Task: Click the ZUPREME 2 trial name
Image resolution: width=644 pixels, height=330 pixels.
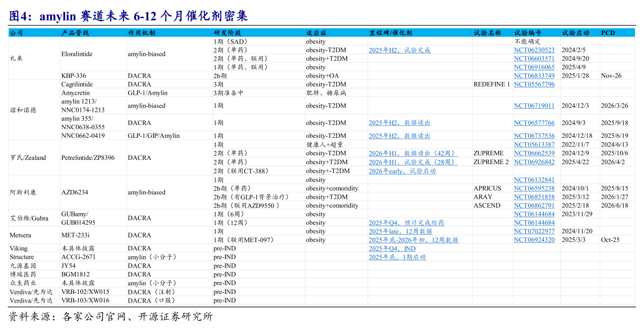Action: (491, 162)
